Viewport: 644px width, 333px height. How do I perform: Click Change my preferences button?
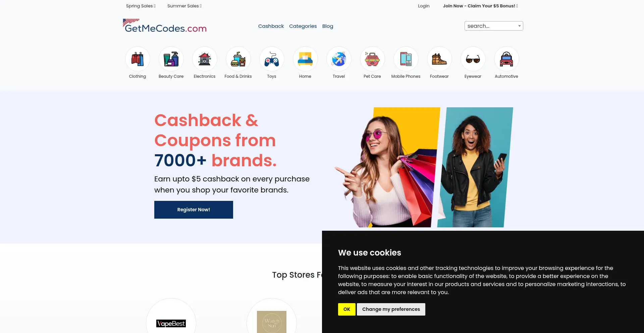(391, 309)
